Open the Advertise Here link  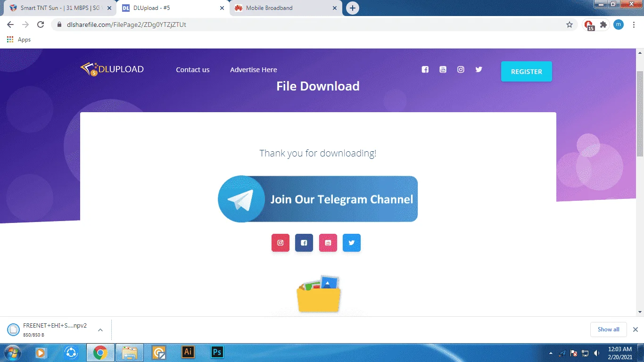pyautogui.click(x=254, y=70)
